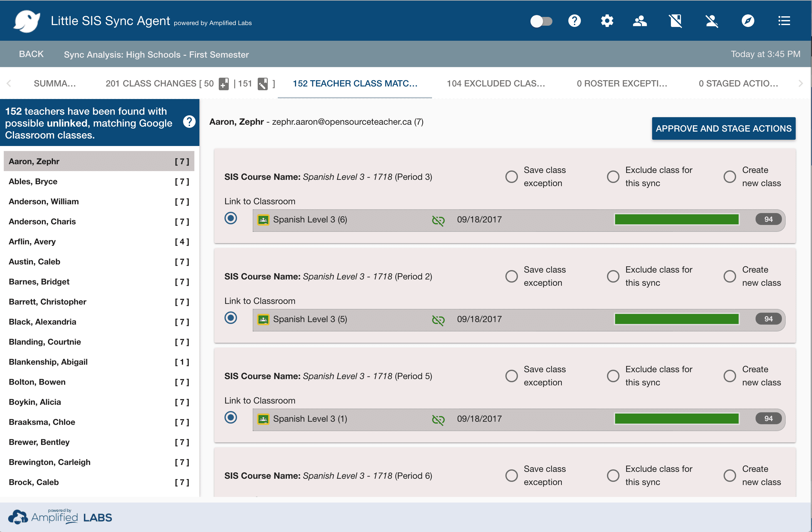
Task: Switch to the Summary tab
Action: pyautogui.click(x=55, y=84)
